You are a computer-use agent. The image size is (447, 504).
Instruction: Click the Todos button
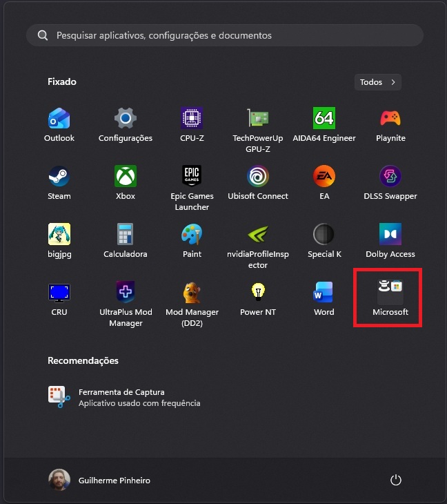(377, 82)
